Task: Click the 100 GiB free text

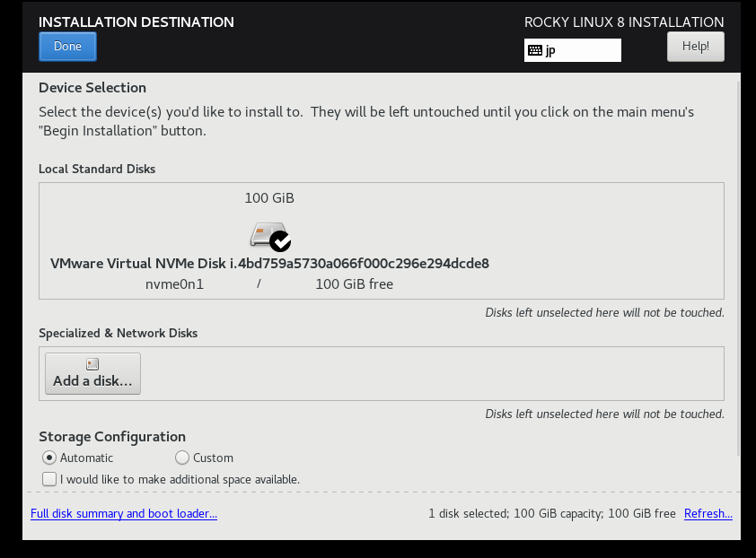Action: (355, 283)
